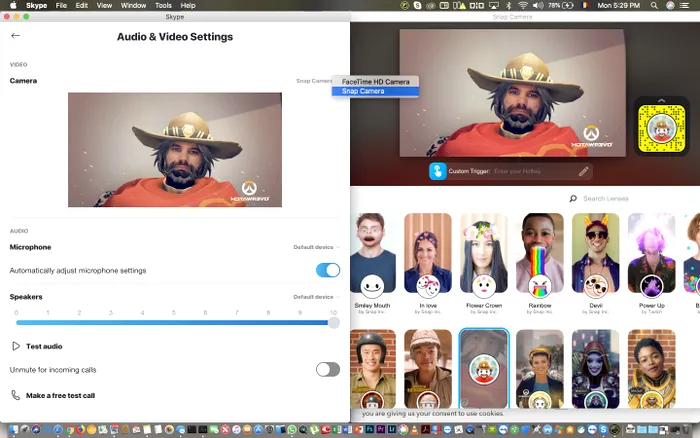Click the Custom Trigger hand icon
700x438 pixels.
click(x=438, y=171)
